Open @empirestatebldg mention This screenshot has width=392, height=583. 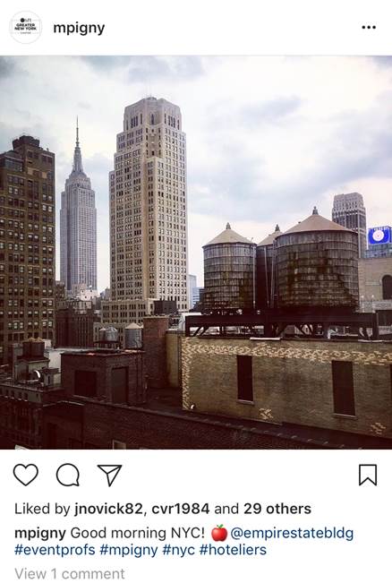click(x=292, y=534)
